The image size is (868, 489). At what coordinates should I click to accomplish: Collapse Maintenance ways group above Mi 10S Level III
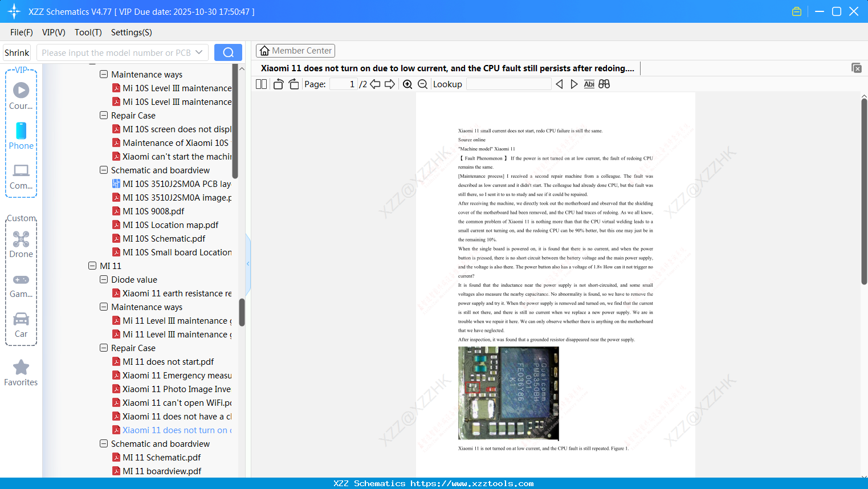click(104, 75)
